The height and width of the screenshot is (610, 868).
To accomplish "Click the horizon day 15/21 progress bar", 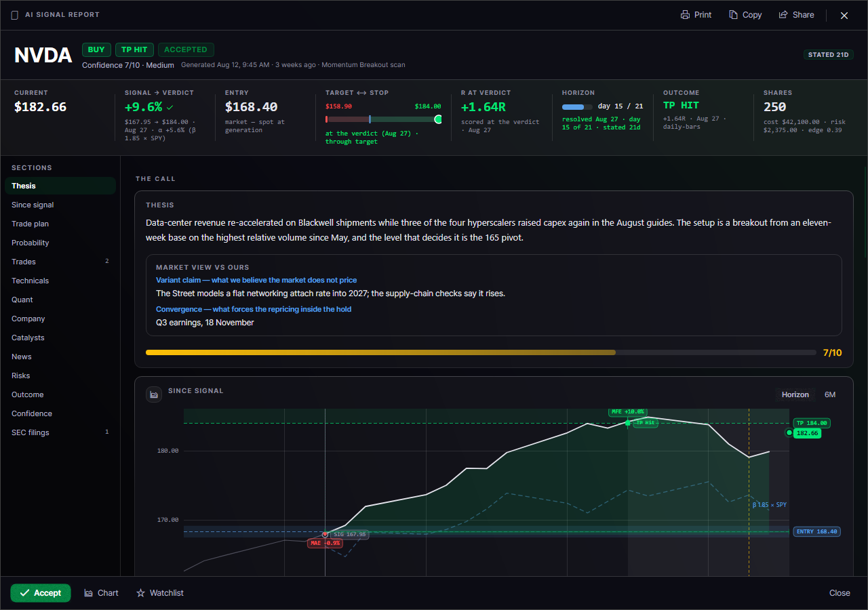I will pos(577,106).
